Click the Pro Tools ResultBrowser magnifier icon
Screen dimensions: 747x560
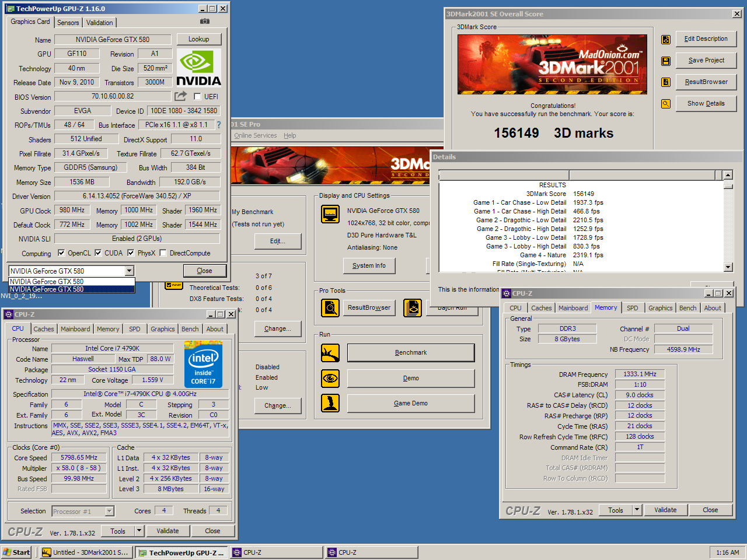coord(330,307)
